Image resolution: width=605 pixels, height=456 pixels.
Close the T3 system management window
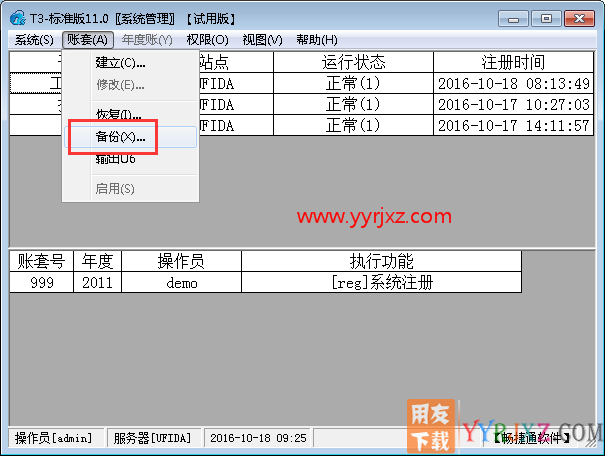click(x=579, y=19)
